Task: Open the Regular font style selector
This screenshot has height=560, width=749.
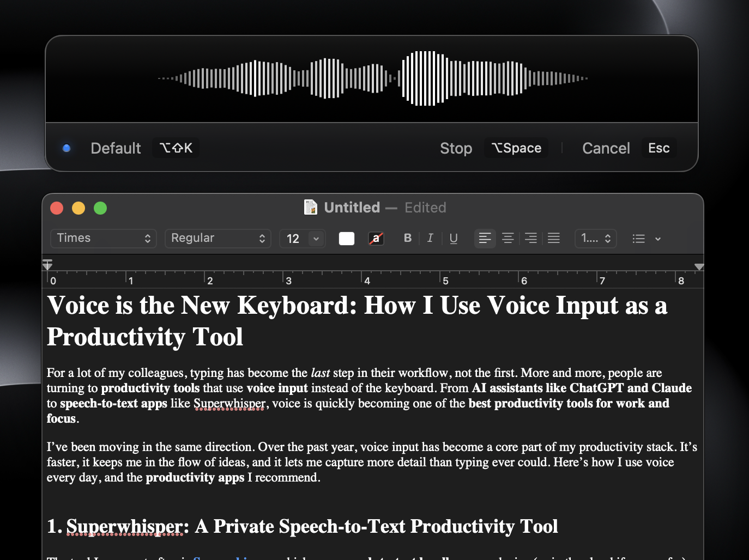Action: pyautogui.click(x=218, y=238)
